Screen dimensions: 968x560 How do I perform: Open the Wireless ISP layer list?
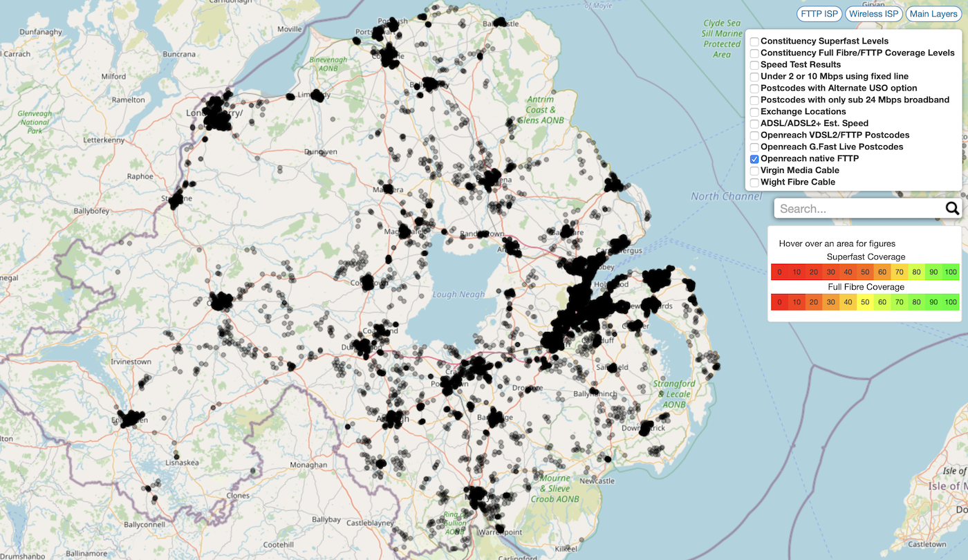point(873,14)
